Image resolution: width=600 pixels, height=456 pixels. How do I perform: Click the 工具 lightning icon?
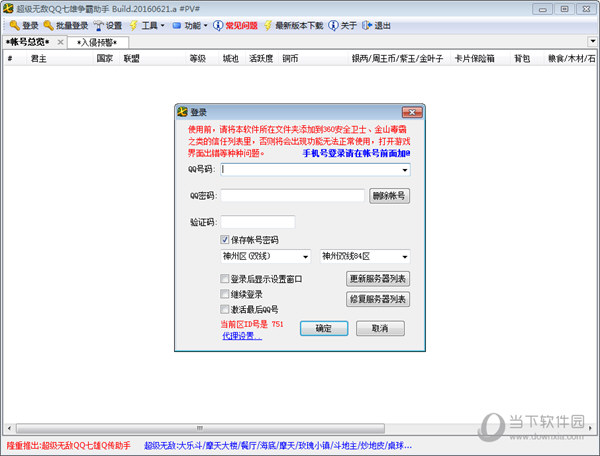(134, 26)
